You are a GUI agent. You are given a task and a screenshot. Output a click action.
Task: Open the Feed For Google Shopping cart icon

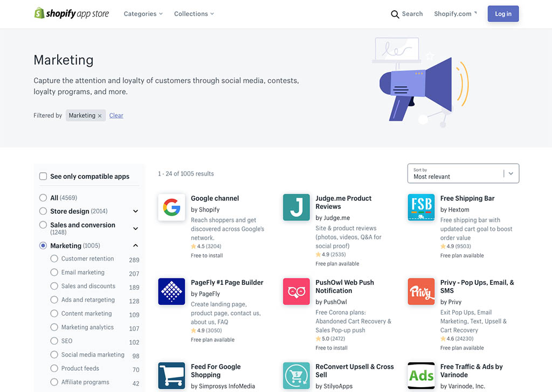tap(171, 375)
